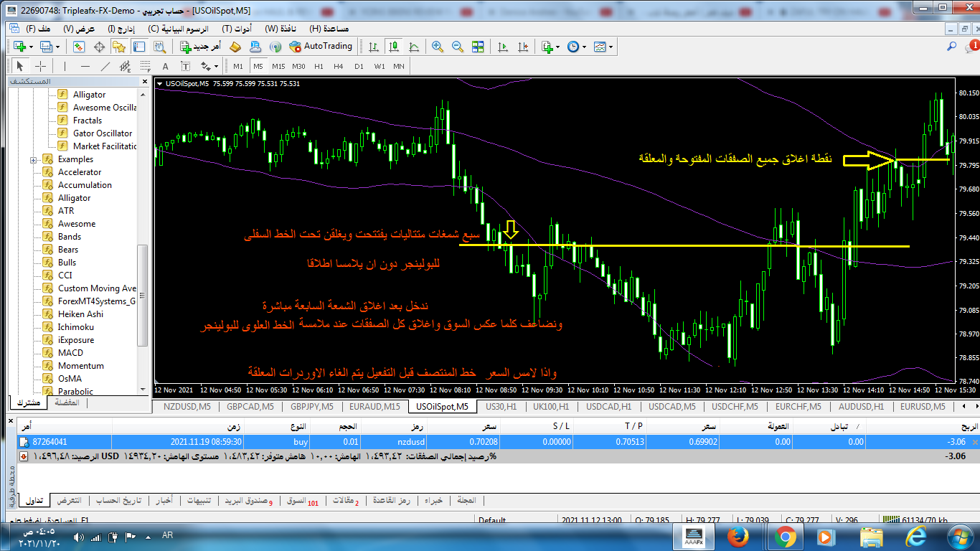Switch chart to candlesticks display

pyautogui.click(x=393, y=47)
